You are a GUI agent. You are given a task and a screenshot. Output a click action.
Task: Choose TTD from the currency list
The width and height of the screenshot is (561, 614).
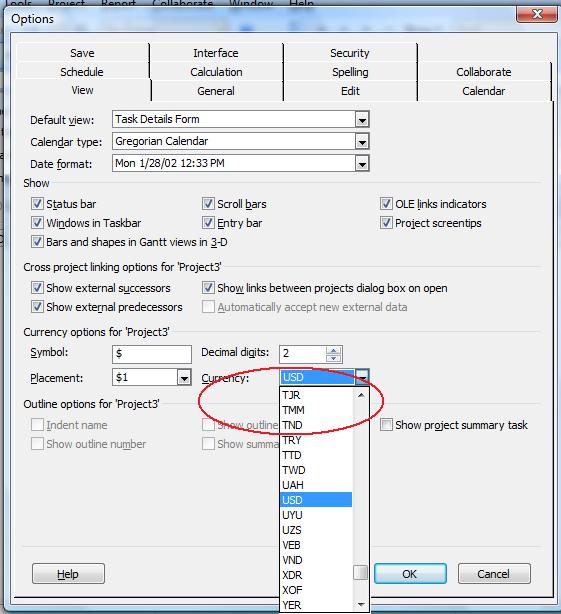[x=316, y=455]
